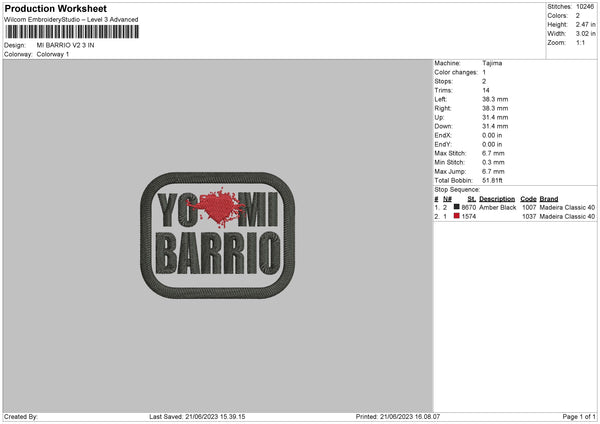Click the EndY value 0.00 in
This screenshot has height=424, width=600.
click(x=492, y=144)
